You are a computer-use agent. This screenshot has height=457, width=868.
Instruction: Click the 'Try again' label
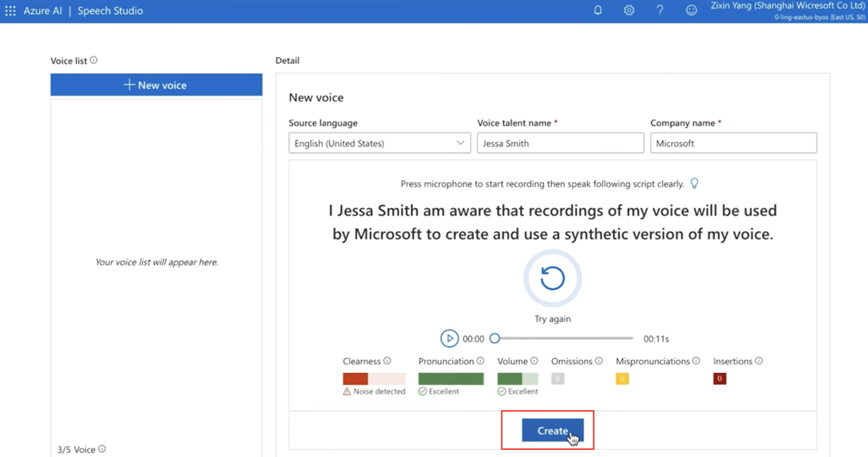[553, 319]
